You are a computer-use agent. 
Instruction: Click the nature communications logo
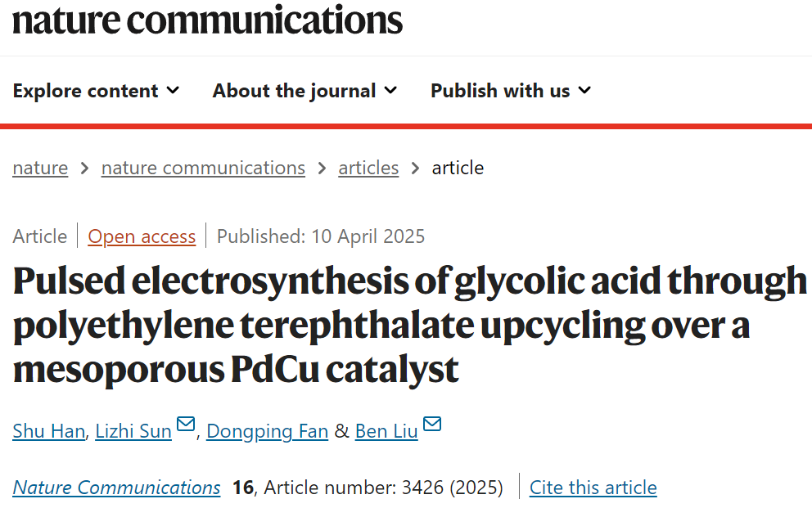207,20
